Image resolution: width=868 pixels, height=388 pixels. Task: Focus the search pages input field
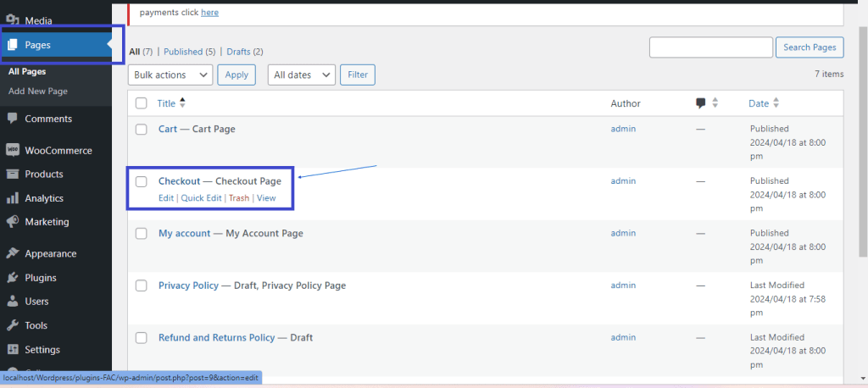pos(711,47)
